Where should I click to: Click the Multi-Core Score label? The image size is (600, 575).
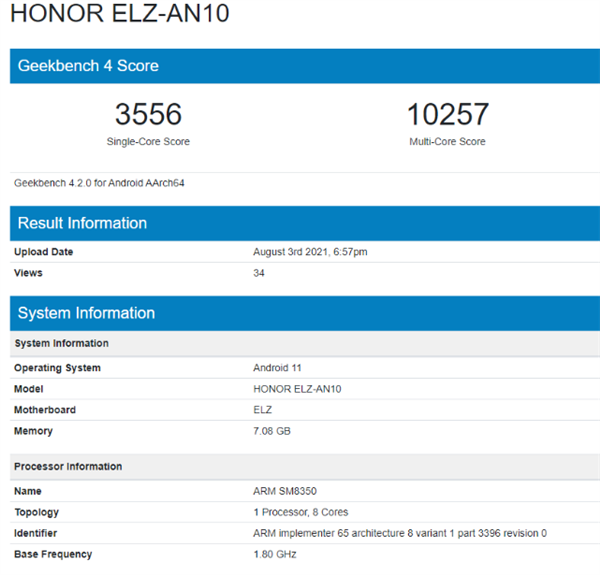point(447,142)
